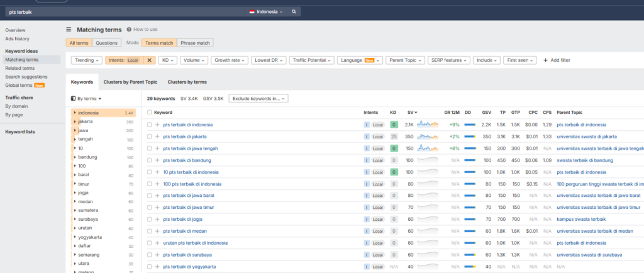Click the KD 25 badge for jakarta row
Image resolution: width=644 pixels, height=273 pixels.
394,136
